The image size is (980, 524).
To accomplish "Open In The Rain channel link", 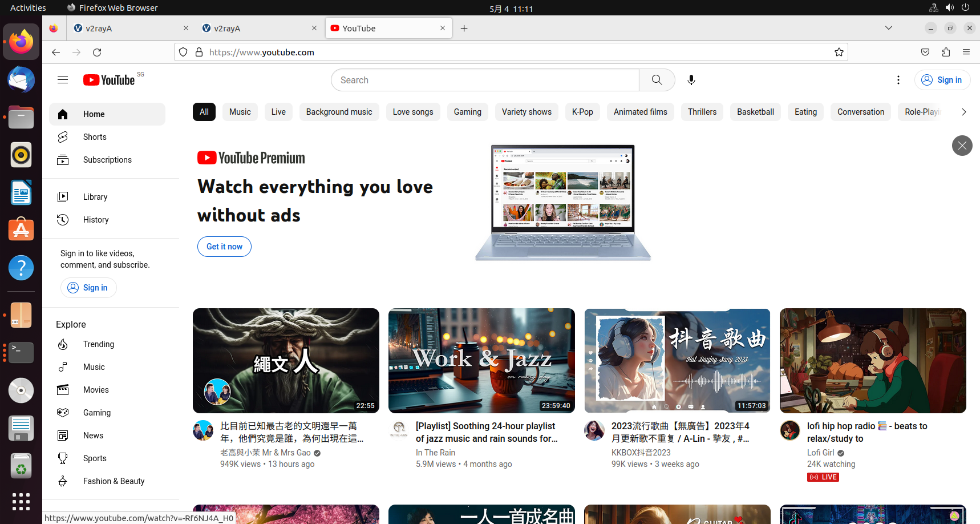I will [x=435, y=453].
